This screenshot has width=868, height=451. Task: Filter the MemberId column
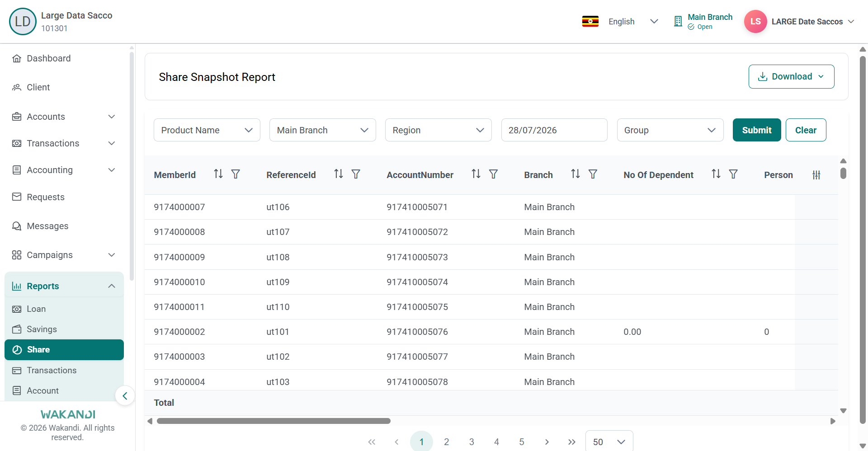[x=236, y=174]
